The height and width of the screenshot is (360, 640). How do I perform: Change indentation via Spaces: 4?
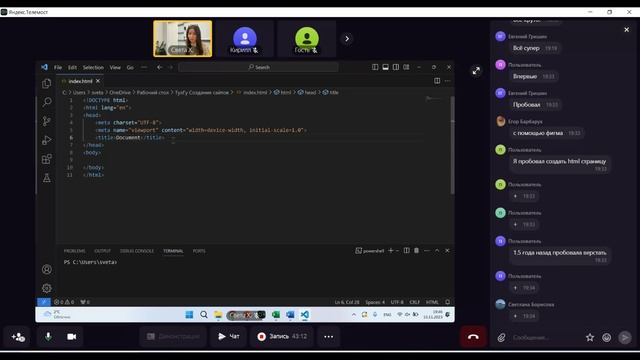coord(375,302)
